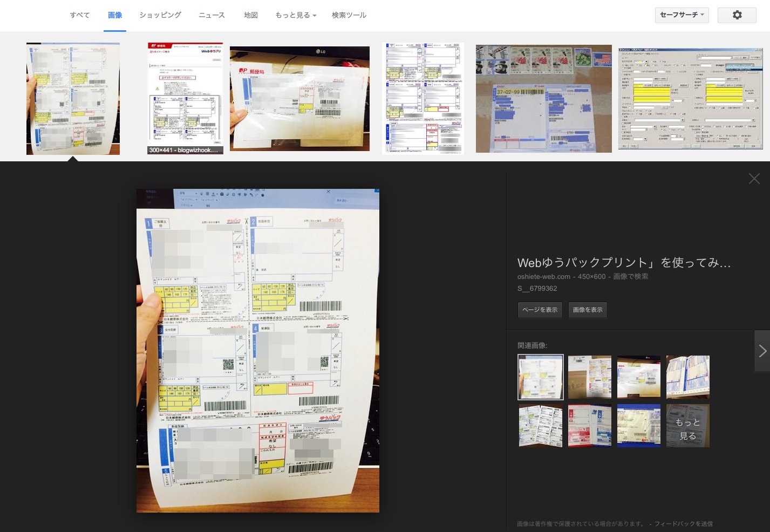Screen dimensions: 770x532
Task: Open the white label-sheet scan thumbnail
Action: click(423, 99)
